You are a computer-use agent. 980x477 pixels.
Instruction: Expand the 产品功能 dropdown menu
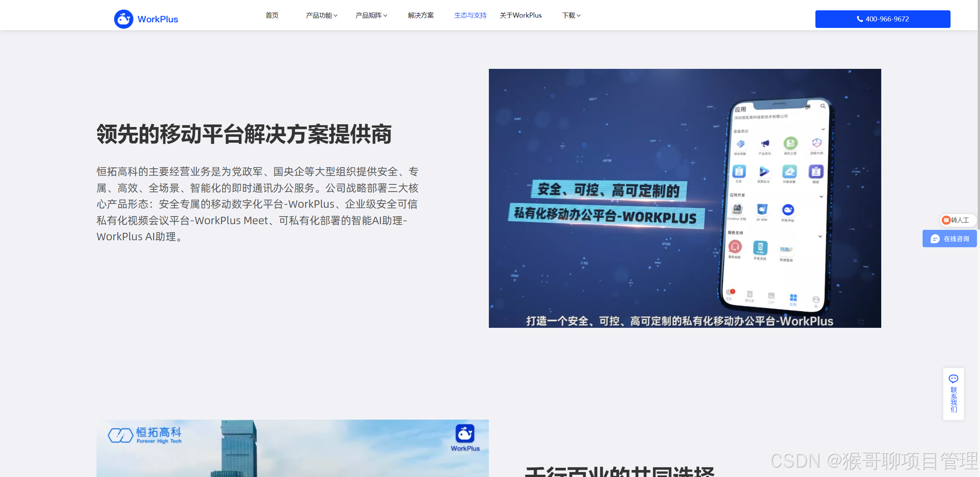[322, 15]
